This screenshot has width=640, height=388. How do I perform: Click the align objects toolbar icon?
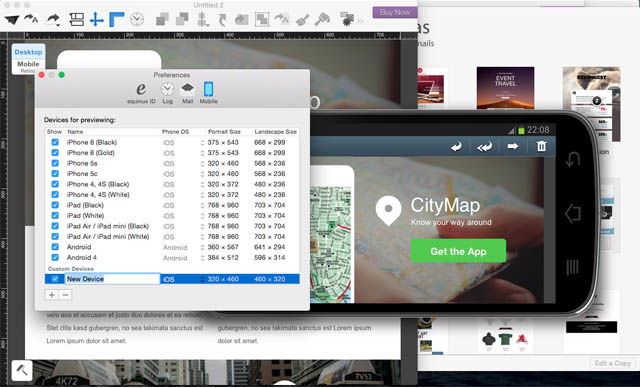(203, 19)
